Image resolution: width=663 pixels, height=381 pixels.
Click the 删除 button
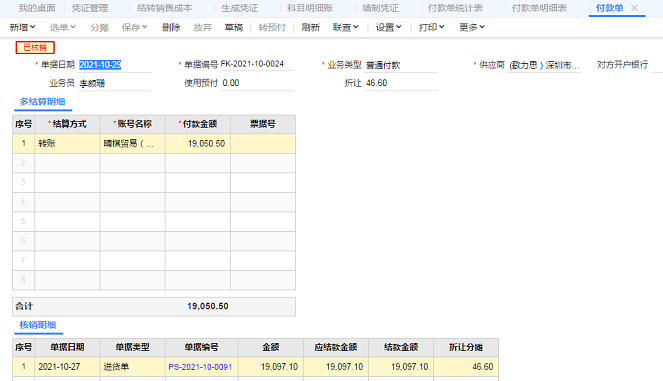[x=171, y=27]
